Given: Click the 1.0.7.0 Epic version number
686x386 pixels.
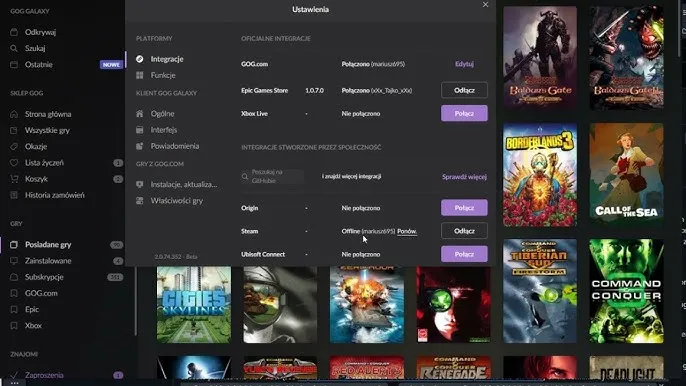Looking at the screenshot, I should 315,91.
